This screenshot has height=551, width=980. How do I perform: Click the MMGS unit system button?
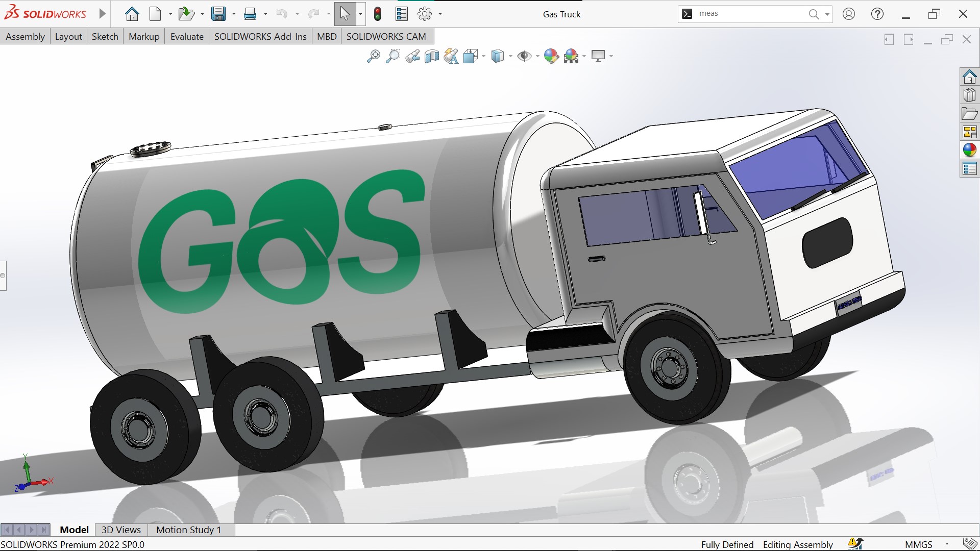918,544
